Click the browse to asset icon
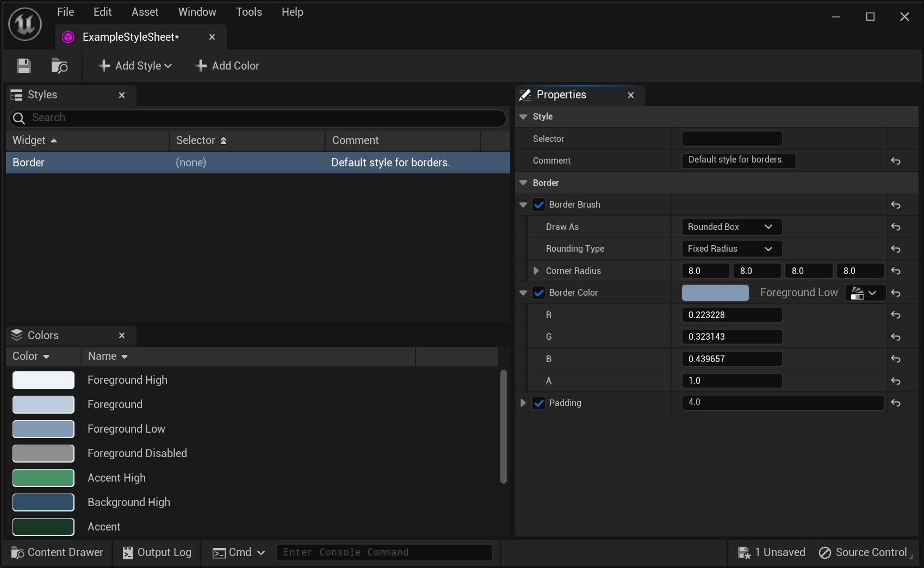Screen dimensions: 924x568 click(59, 66)
